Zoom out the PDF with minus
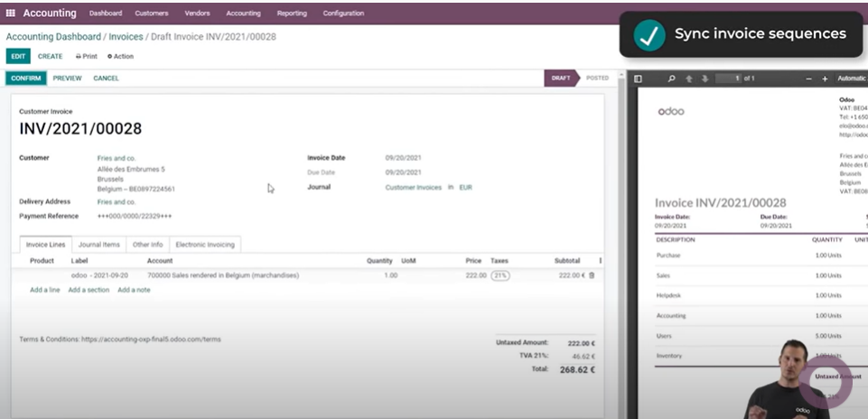Viewport: 868px width, 419px height. pos(808,79)
